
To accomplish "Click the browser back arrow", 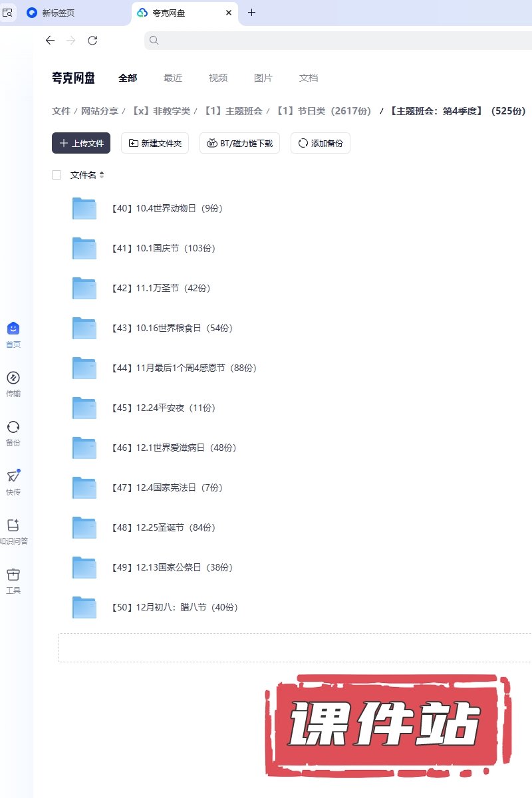I will 50,41.
